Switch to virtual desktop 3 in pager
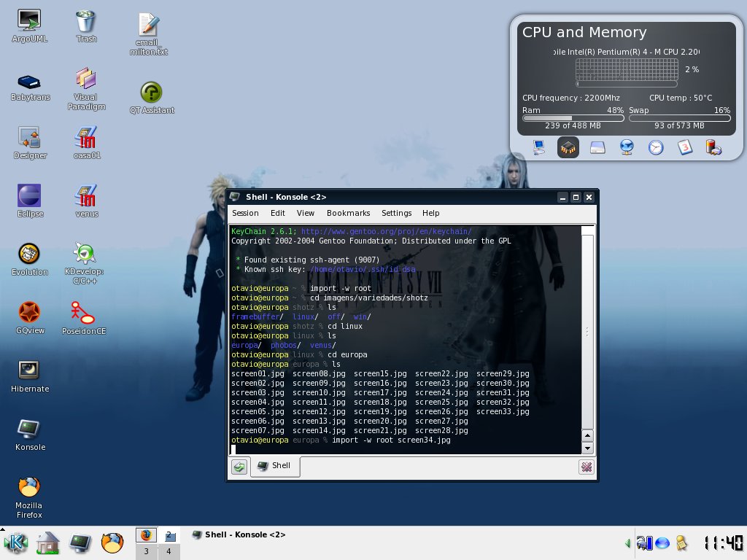Viewport: 747px width, 560px height. click(x=146, y=551)
